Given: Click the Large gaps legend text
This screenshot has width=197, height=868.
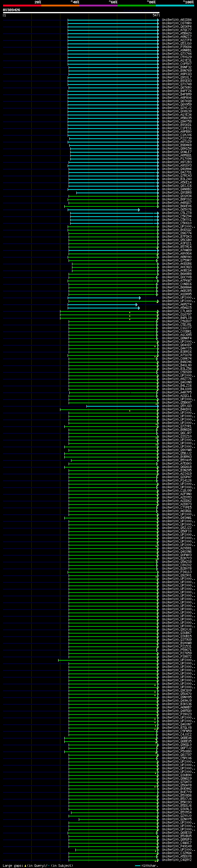Looking at the screenshot, I should 38,865.
